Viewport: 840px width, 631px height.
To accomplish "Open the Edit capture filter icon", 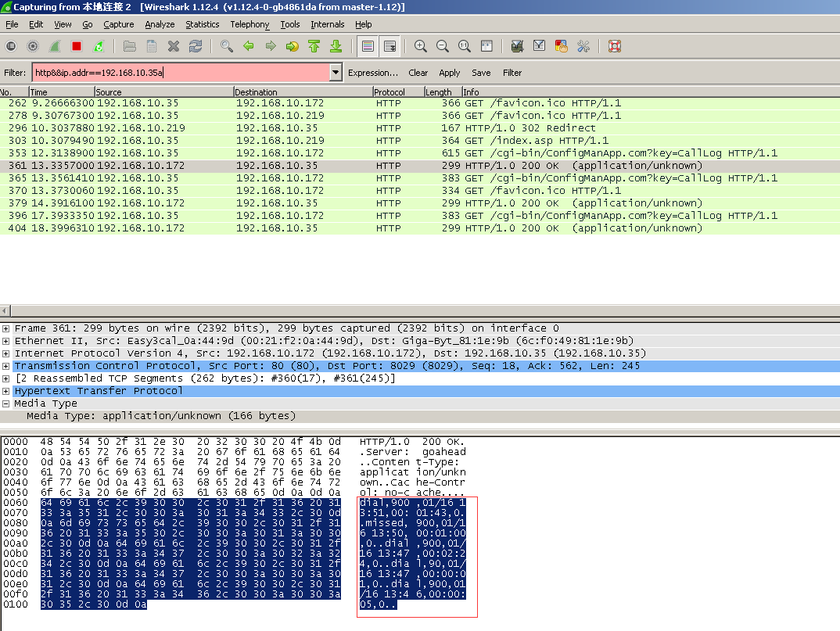I will (517, 46).
